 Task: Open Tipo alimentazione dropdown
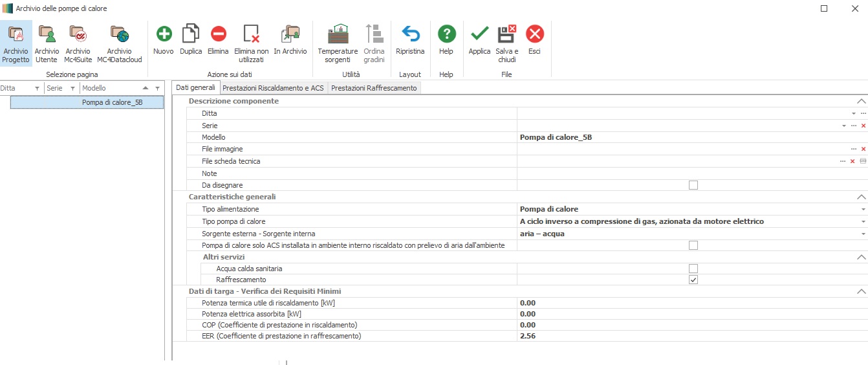coord(863,210)
